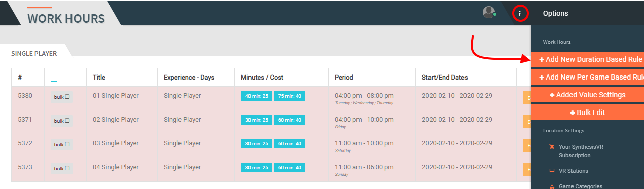Image resolution: width=644 pixels, height=189 pixels.
Task: Open Added Value Settings
Action: pyautogui.click(x=587, y=95)
